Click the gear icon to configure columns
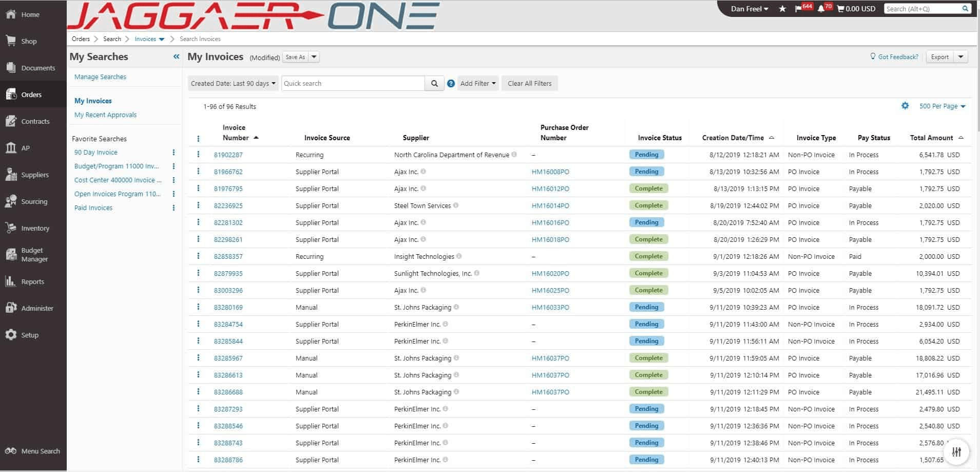980x472 pixels. point(906,106)
